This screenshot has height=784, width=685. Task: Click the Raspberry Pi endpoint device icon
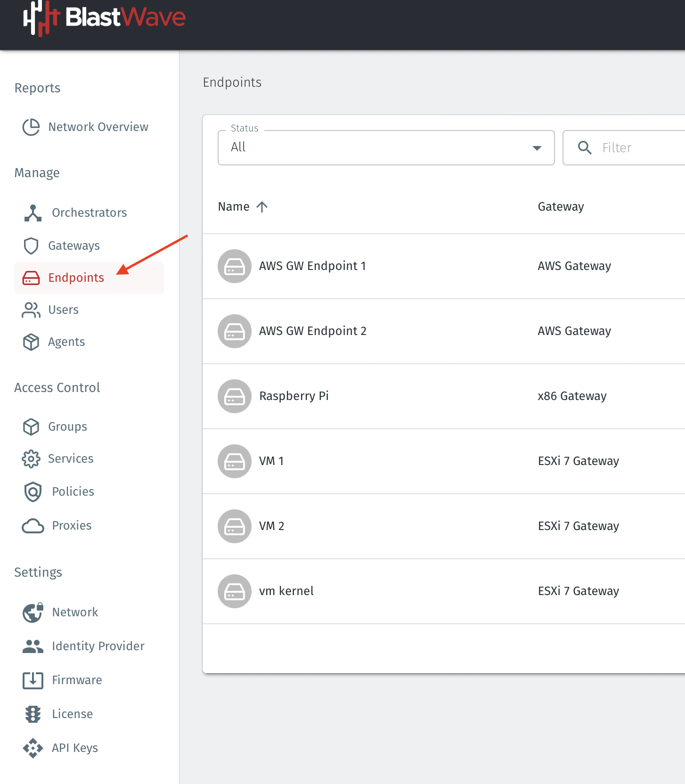(234, 396)
